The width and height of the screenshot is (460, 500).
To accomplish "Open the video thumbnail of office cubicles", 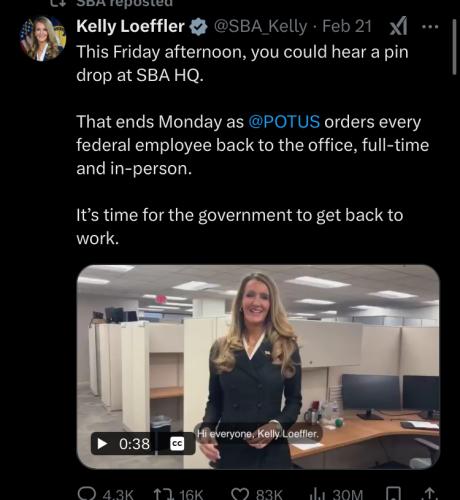I will (x=258, y=367).
